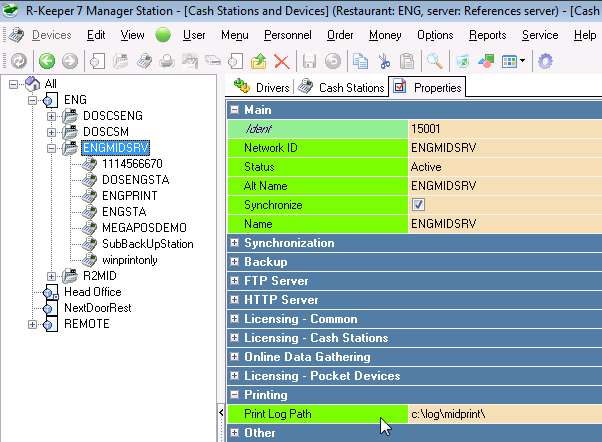The height and width of the screenshot is (442, 602).
Task: Expand the R2MID tree node
Action: [x=51, y=276]
